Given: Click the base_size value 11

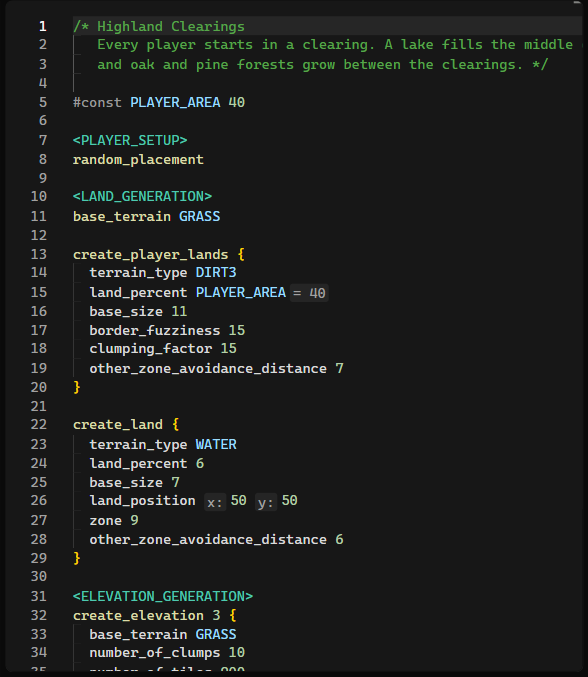Looking at the screenshot, I should click(179, 311).
